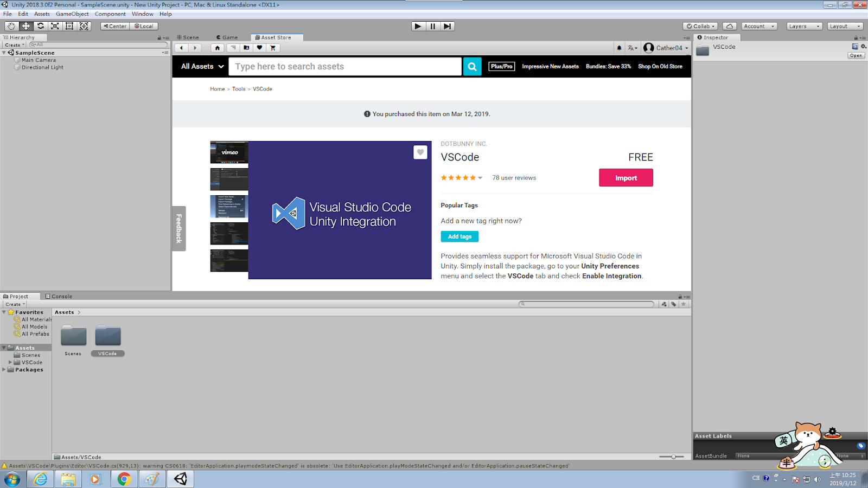Screen dimensions: 868x488
Task: Open Asset Store favorites heart icon
Action: pyautogui.click(x=260, y=48)
